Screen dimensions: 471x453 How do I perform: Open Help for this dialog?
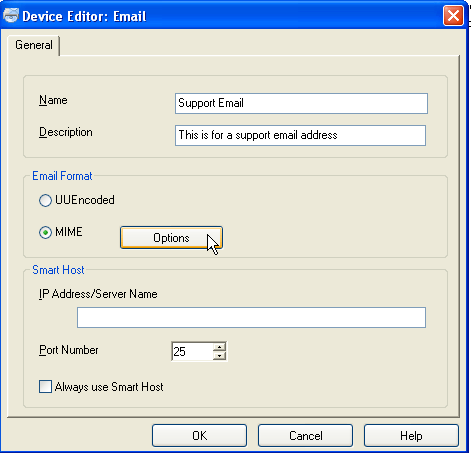click(411, 435)
